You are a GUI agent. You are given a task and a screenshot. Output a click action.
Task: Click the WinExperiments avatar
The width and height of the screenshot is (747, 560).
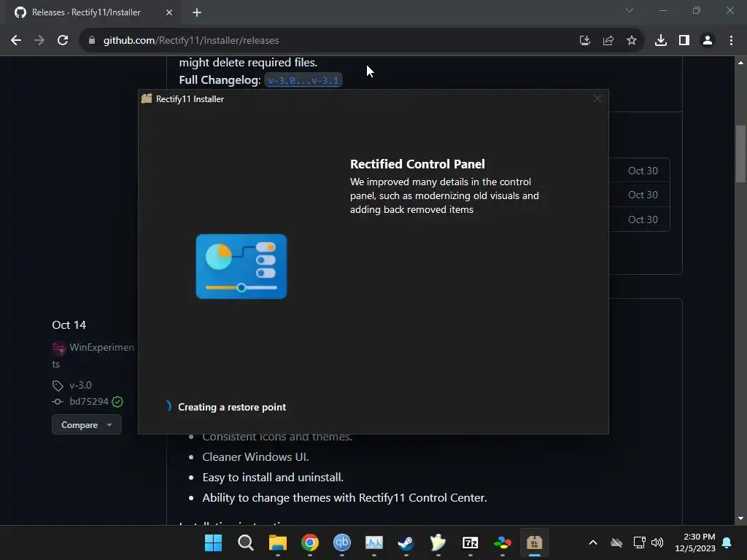(58, 349)
